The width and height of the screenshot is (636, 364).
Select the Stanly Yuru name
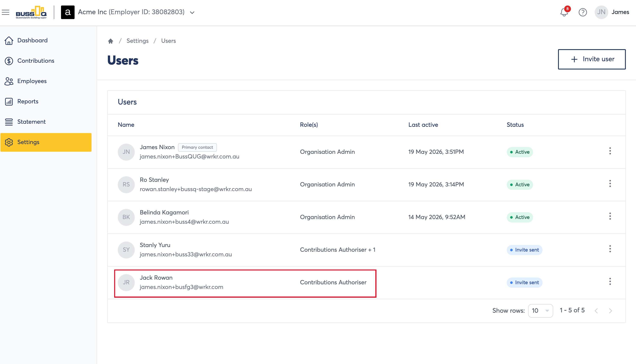[x=155, y=245]
